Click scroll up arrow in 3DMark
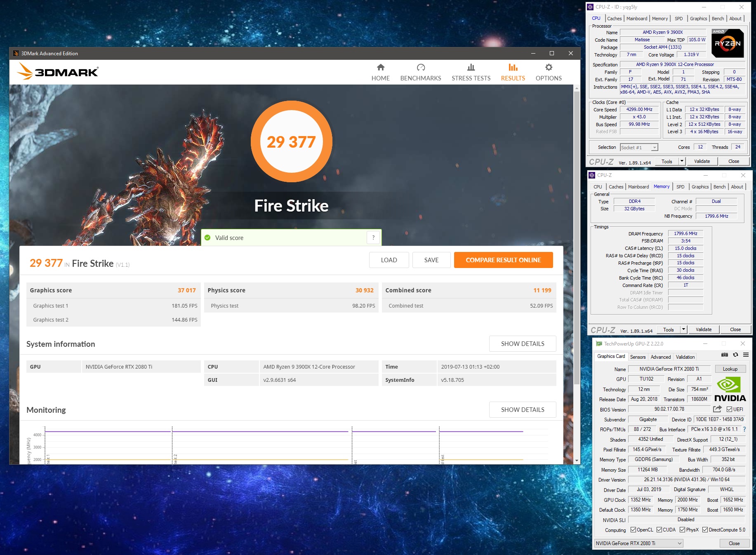The height and width of the screenshot is (555, 756). click(577, 88)
